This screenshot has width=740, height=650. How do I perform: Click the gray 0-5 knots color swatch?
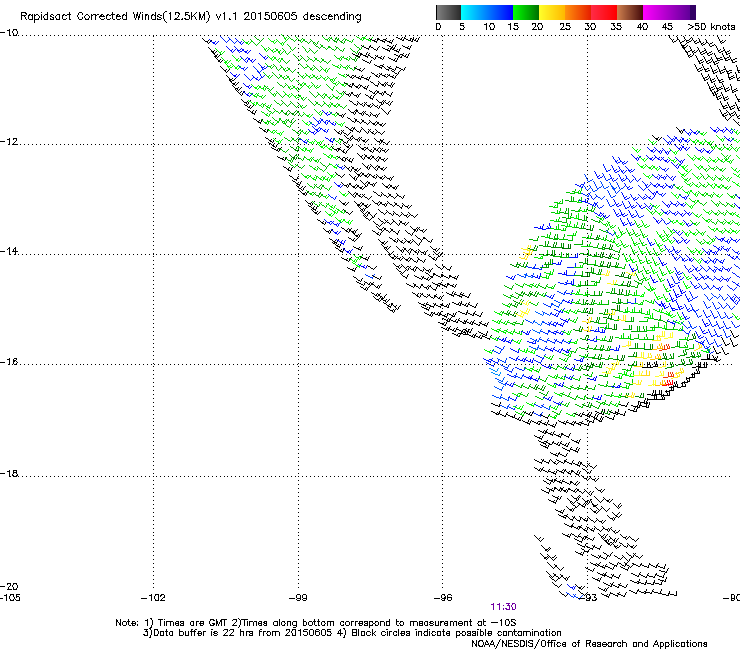[448, 12]
